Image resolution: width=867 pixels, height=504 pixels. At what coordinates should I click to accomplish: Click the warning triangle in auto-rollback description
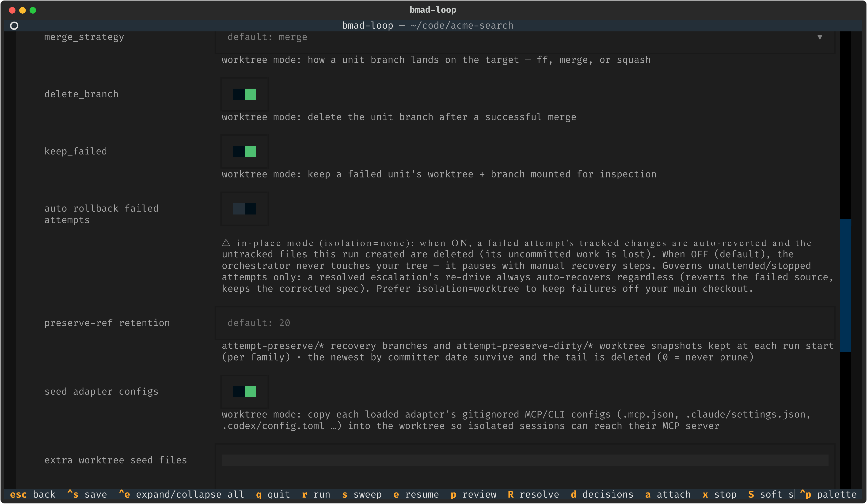tap(226, 243)
